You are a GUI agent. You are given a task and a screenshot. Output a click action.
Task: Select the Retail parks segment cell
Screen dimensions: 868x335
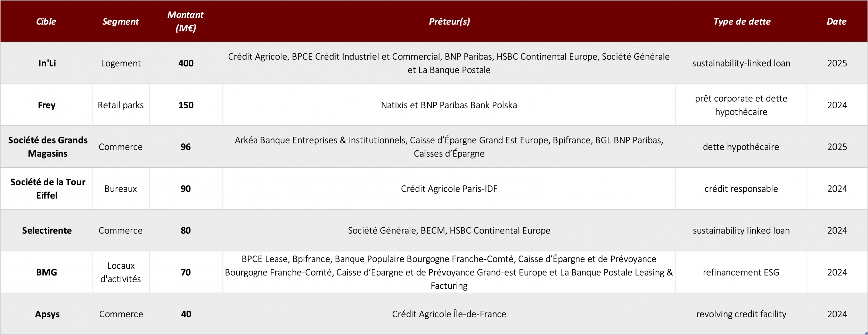121,105
